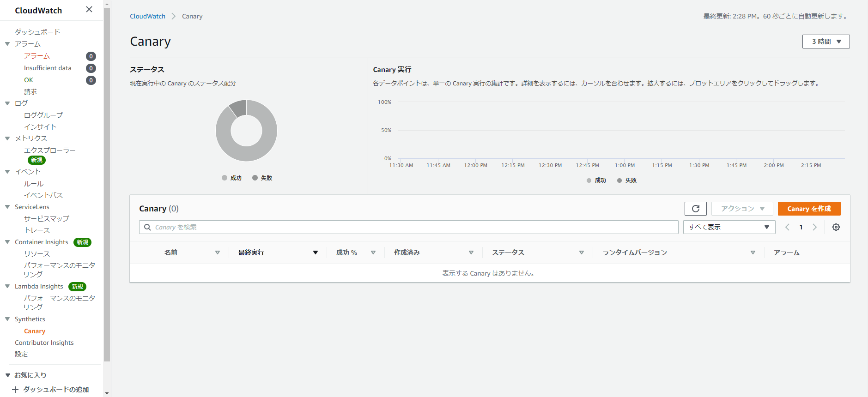The width and height of the screenshot is (868, 397).
Task: Open the すべて表示 filter dropdown
Action: (729, 227)
